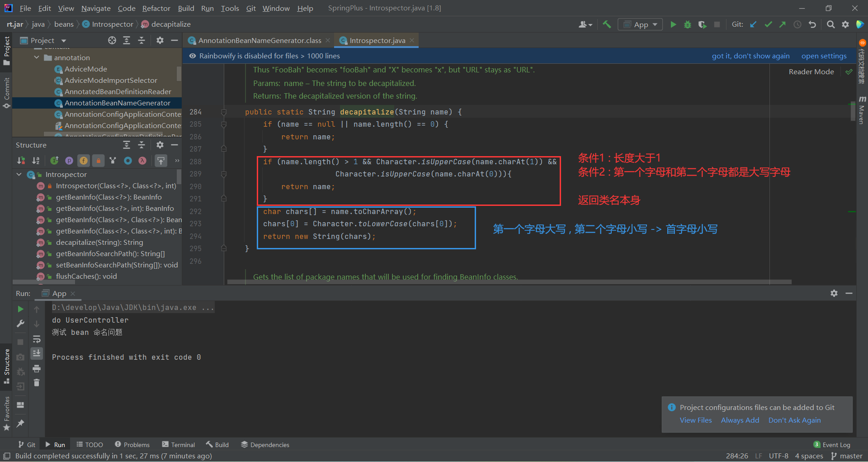Open the Refactor menu
This screenshot has height=462, width=868.
pos(156,8)
